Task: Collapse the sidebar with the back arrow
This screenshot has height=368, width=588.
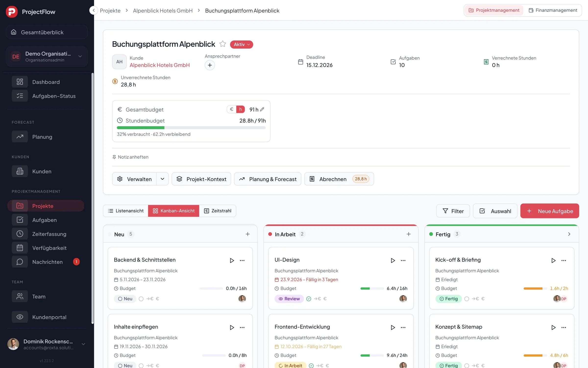Action: [x=94, y=10]
